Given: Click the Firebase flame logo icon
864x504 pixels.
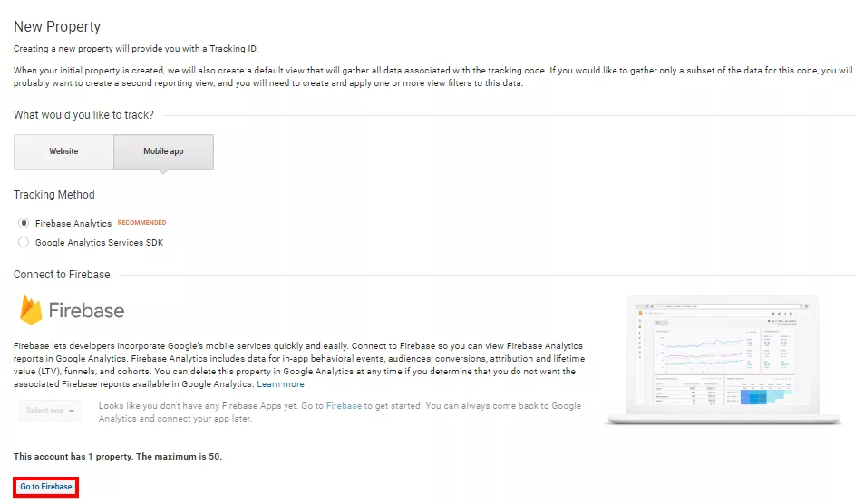Looking at the screenshot, I should (x=31, y=309).
